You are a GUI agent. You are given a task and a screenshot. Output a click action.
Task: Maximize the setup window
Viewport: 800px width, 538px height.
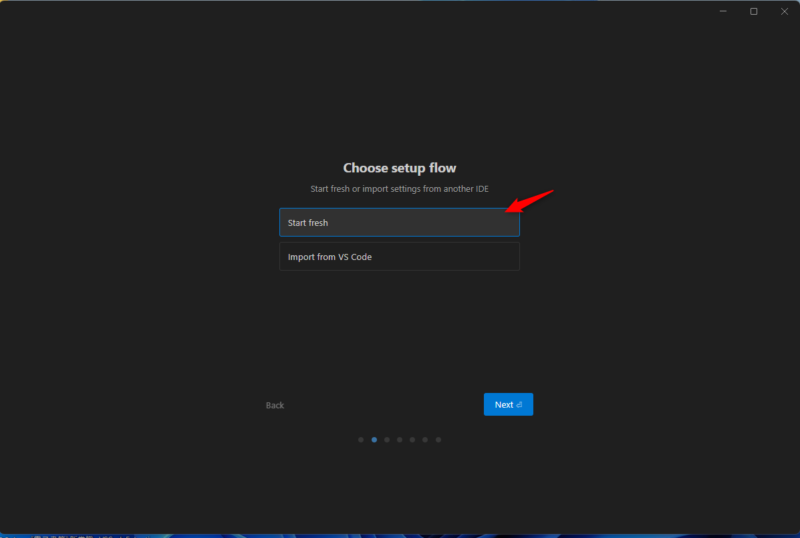pos(754,11)
